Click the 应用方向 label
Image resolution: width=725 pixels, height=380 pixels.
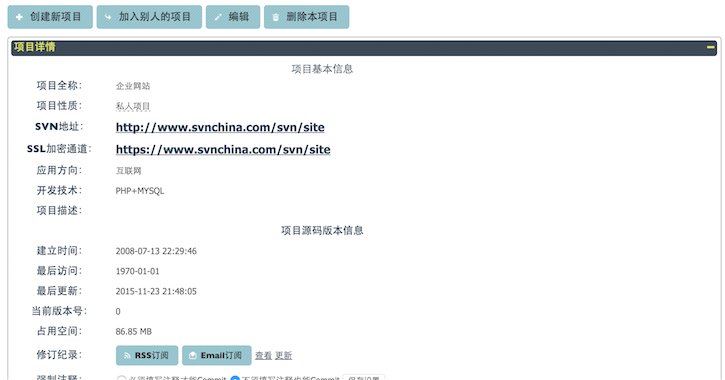point(59,171)
